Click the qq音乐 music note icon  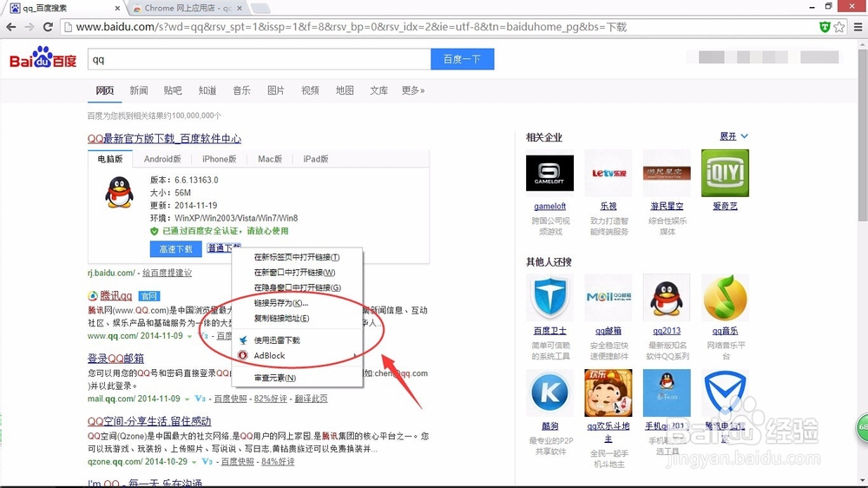[x=725, y=298]
